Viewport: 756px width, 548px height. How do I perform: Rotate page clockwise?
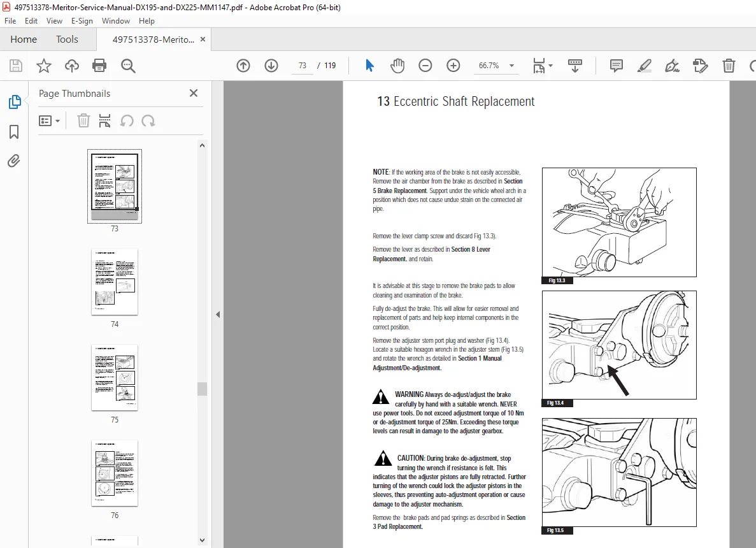pyautogui.click(x=148, y=120)
